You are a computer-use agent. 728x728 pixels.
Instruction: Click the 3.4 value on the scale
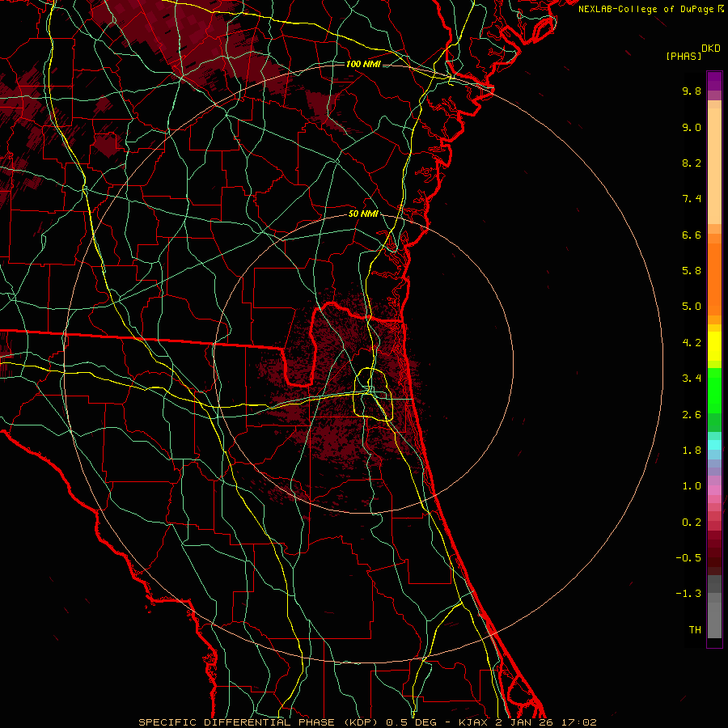(692, 379)
